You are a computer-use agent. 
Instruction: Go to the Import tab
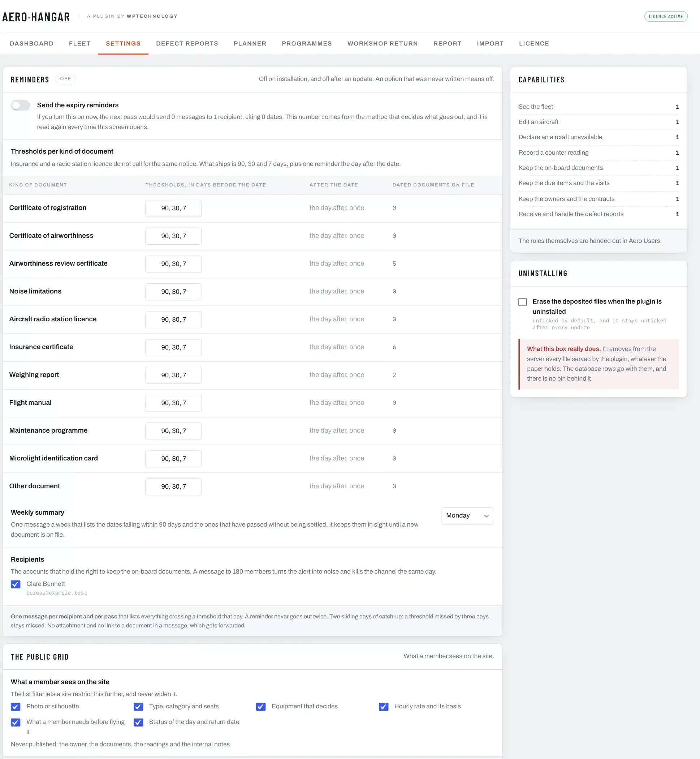point(490,44)
